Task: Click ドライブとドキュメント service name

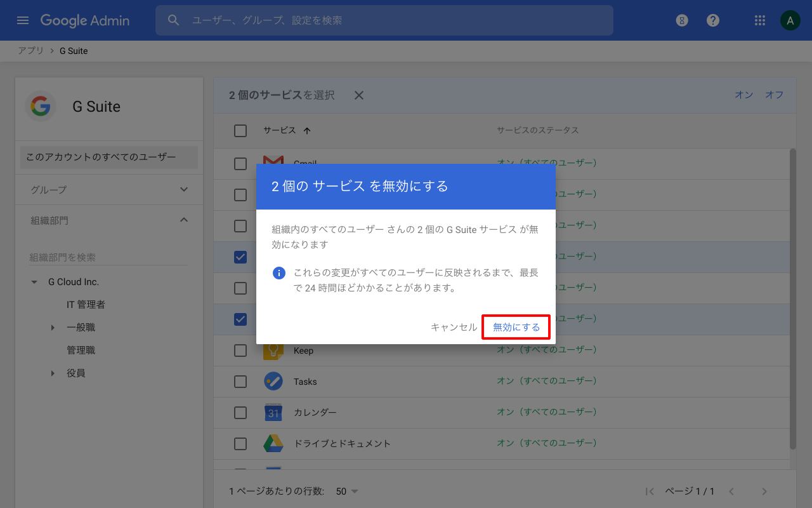Action: click(342, 443)
